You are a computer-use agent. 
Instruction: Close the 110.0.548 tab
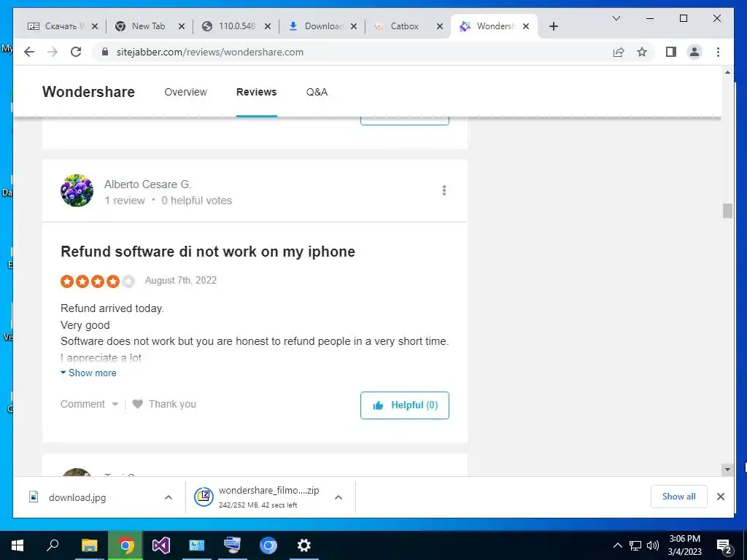pos(268,27)
